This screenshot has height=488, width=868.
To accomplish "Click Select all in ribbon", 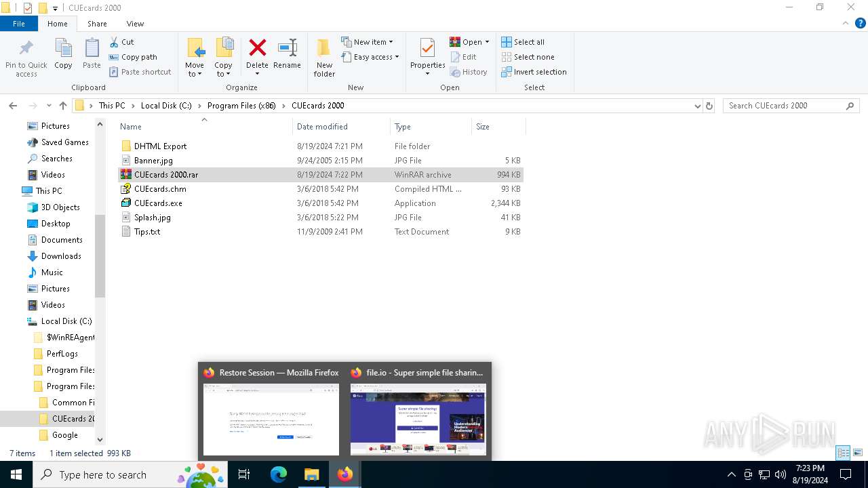I will pos(523,42).
